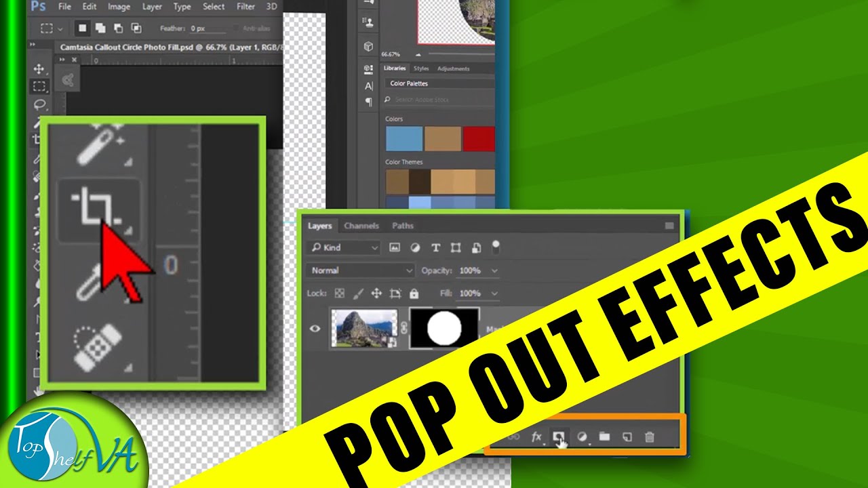868x488 pixels.
Task: Open the Character panel A icon
Action: (x=368, y=86)
